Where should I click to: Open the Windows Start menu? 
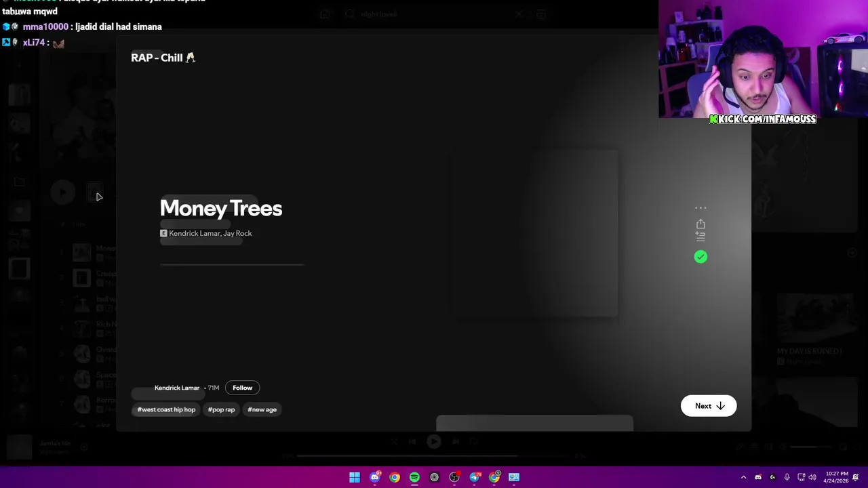(355, 477)
